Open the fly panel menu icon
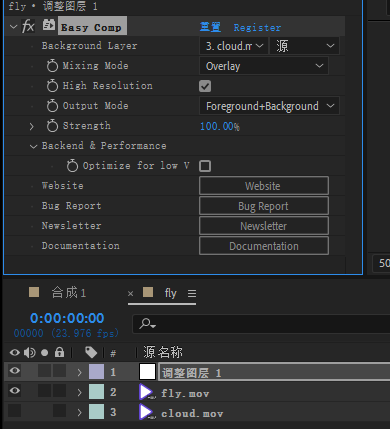The height and width of the screenshot is (429, 390). [x=192, y=293]
